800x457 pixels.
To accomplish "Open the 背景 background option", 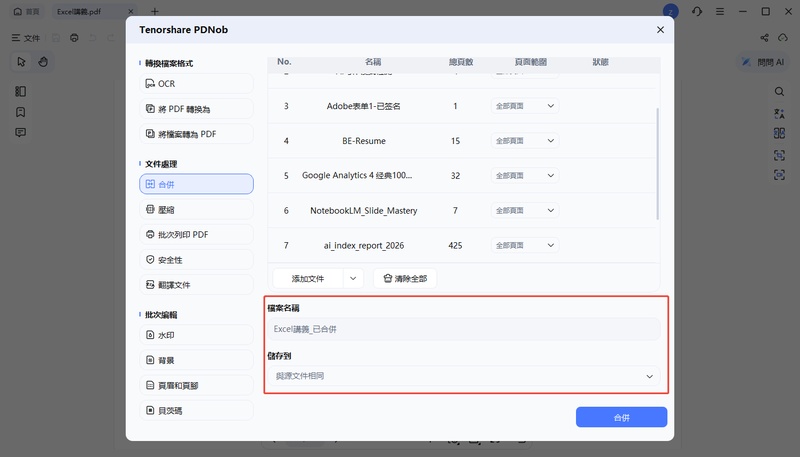I will [x=196, y=360].
